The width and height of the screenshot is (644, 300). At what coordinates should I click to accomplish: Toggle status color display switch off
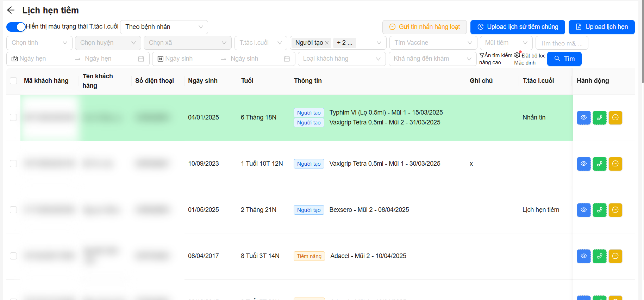click(16, 27)
